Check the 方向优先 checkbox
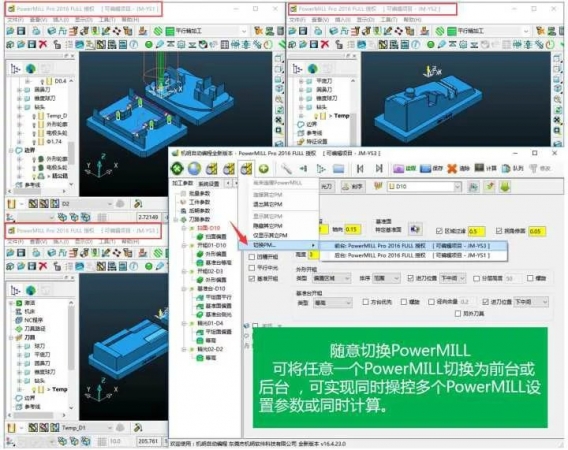The width and height of the screenshot is (568, 450). point(366,301)
